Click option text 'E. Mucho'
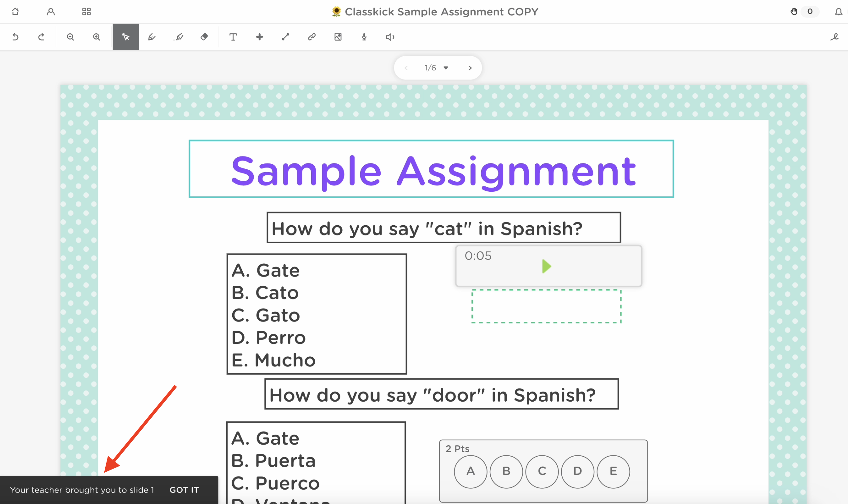The height and width of the screenshot is (504, 848). (273, 360)
